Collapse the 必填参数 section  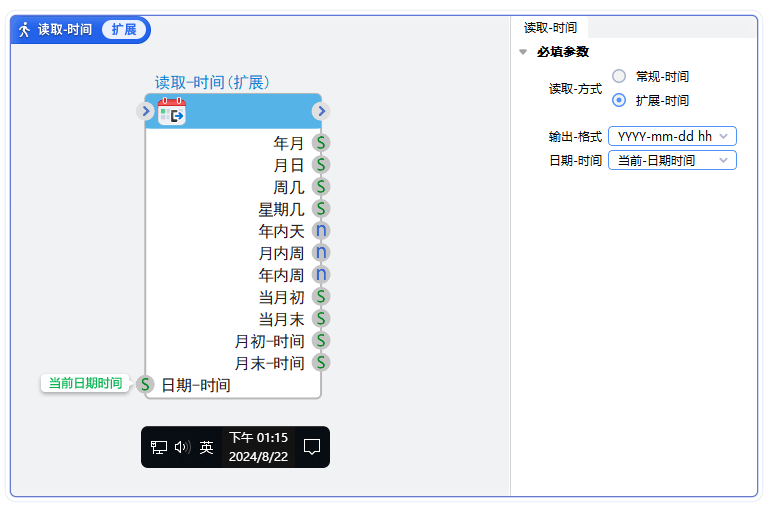coord(523,52)
